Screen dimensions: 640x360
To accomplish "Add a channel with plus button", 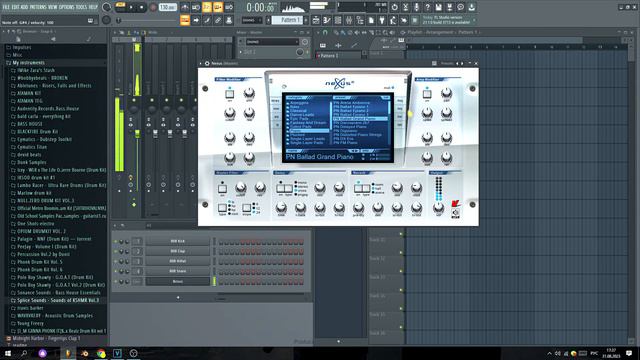I will pos(178,298).
